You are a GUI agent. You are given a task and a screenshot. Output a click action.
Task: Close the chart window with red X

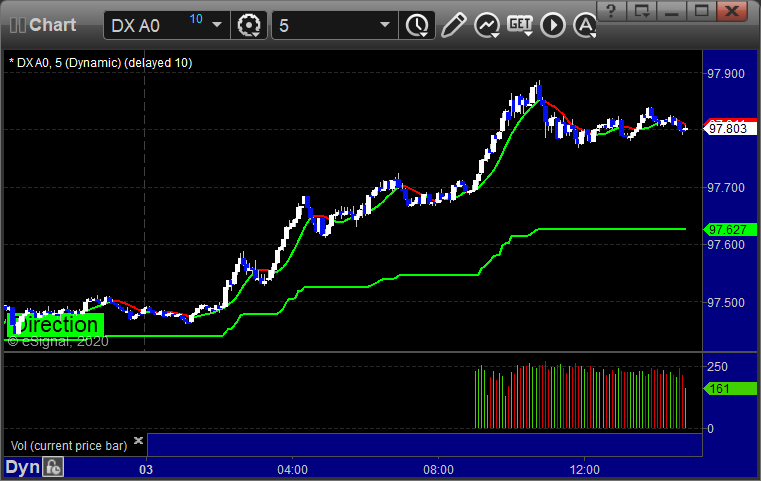(732, 11)
